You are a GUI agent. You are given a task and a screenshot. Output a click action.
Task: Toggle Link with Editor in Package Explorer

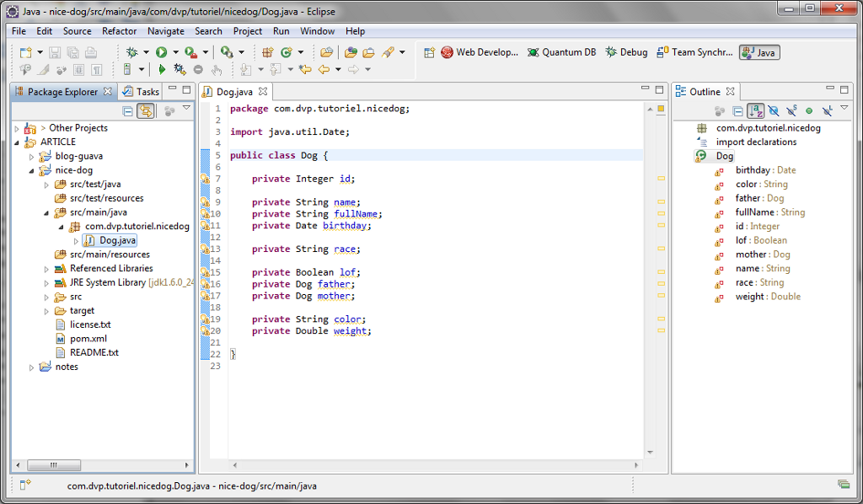[145, 110]
